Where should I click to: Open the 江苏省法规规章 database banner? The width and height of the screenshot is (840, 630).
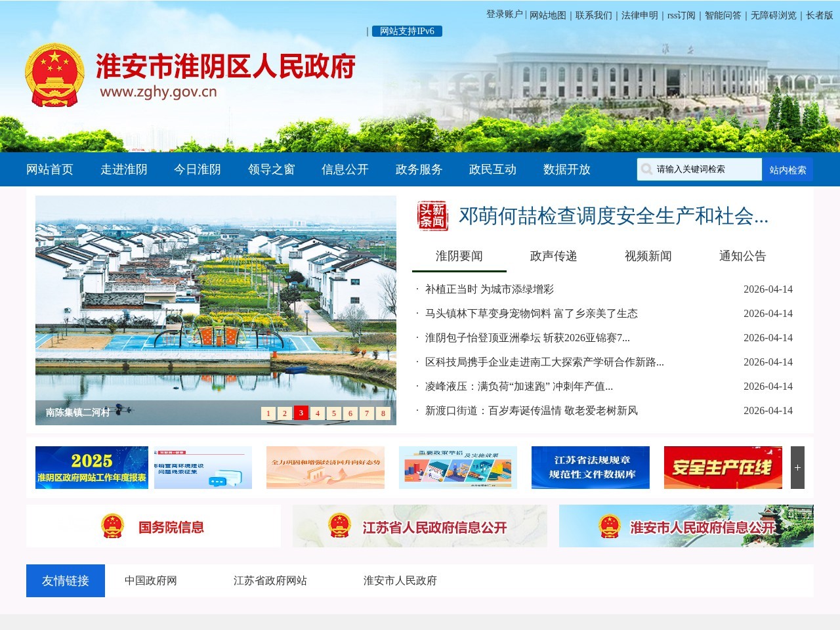(x=591, y=467)
